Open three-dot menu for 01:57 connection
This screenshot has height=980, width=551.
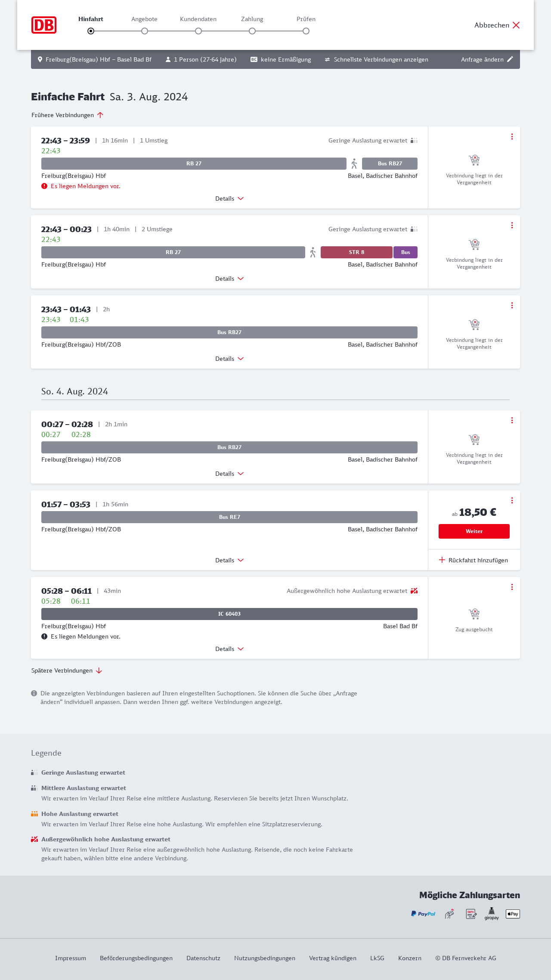(512, 500)
